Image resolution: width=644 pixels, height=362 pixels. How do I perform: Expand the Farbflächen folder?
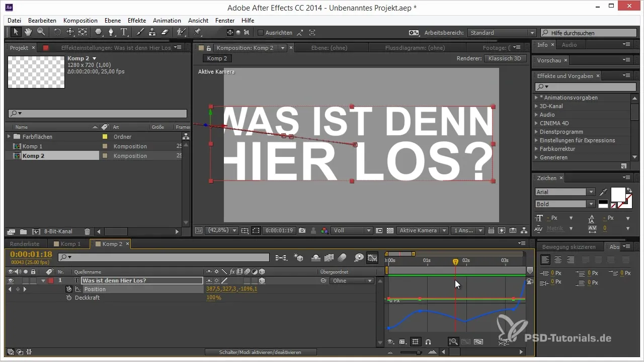pyautogui.click(x=9, y=136)
